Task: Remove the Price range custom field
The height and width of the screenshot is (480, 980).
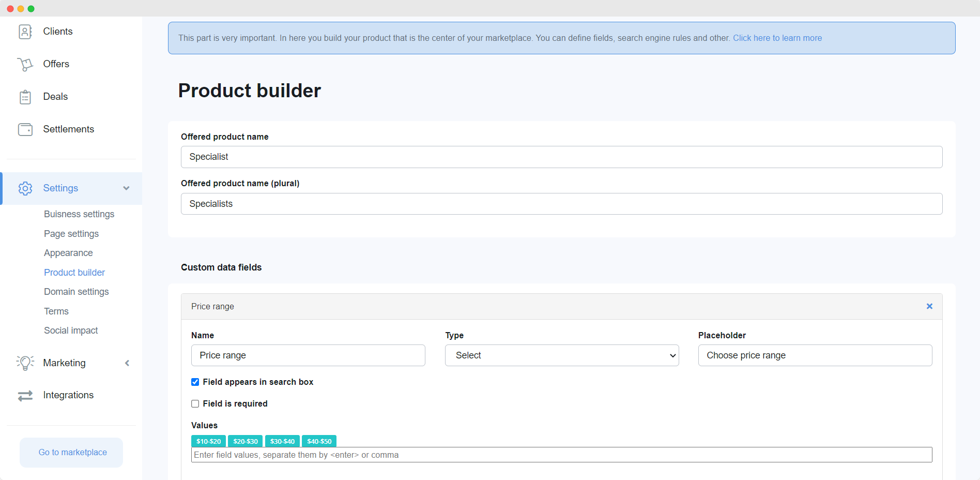Action: pos(929,306)
